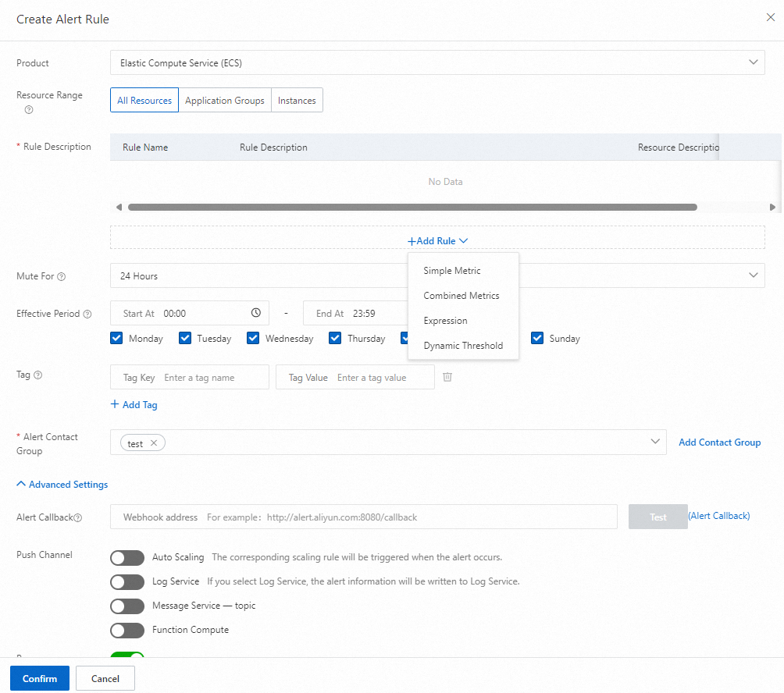Viewport: 784px width, 693px height.
Task: Collapse the Advanced Settings section
Action: click(62, 485)
